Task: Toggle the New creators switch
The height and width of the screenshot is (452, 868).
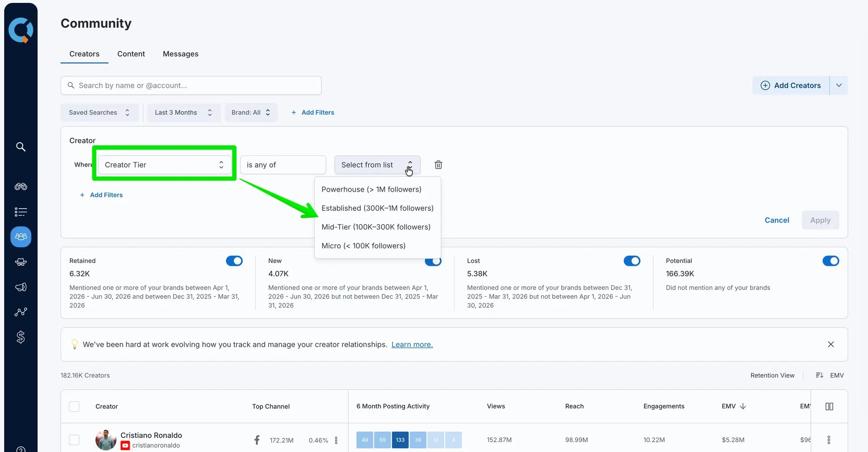Action: coord(433,262)
